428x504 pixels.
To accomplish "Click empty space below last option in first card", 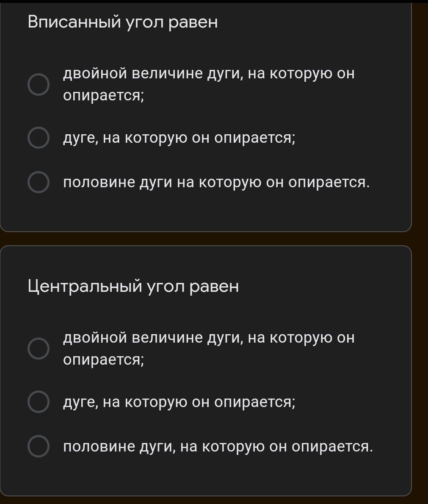I will (x=206, y=212).
